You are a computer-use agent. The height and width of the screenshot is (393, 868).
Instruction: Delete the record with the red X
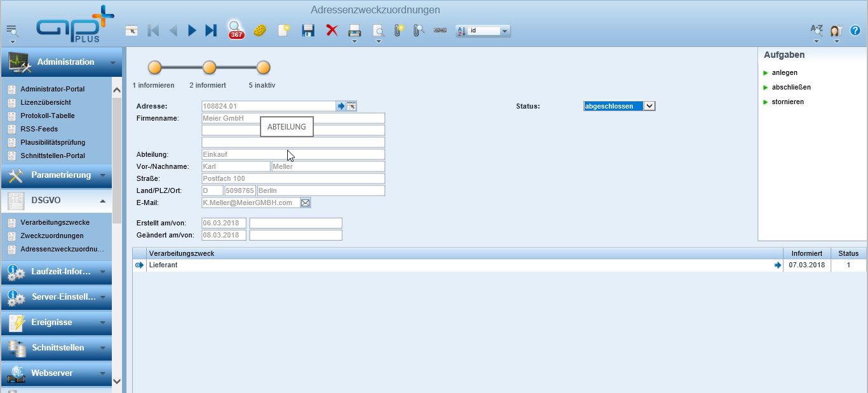tap(332, 30)
